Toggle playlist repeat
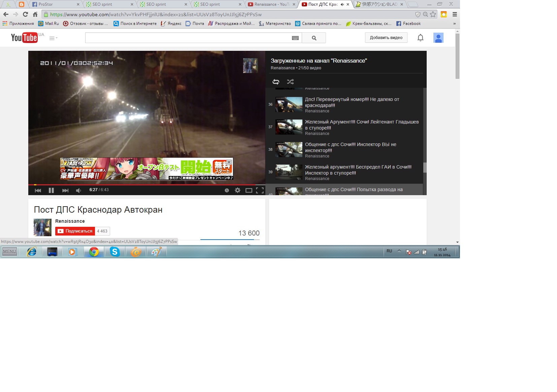Screen dimensions: 557x392 [x=276, y=81]
